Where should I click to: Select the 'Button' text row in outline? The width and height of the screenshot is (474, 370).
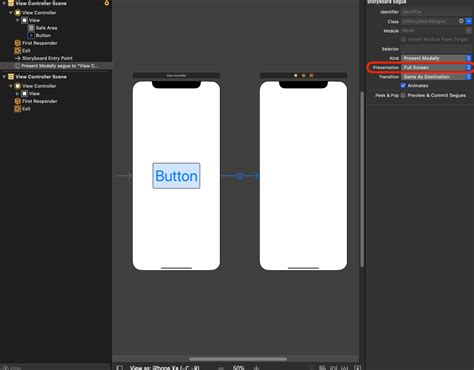pyautogui.click(x=43, y=35)
